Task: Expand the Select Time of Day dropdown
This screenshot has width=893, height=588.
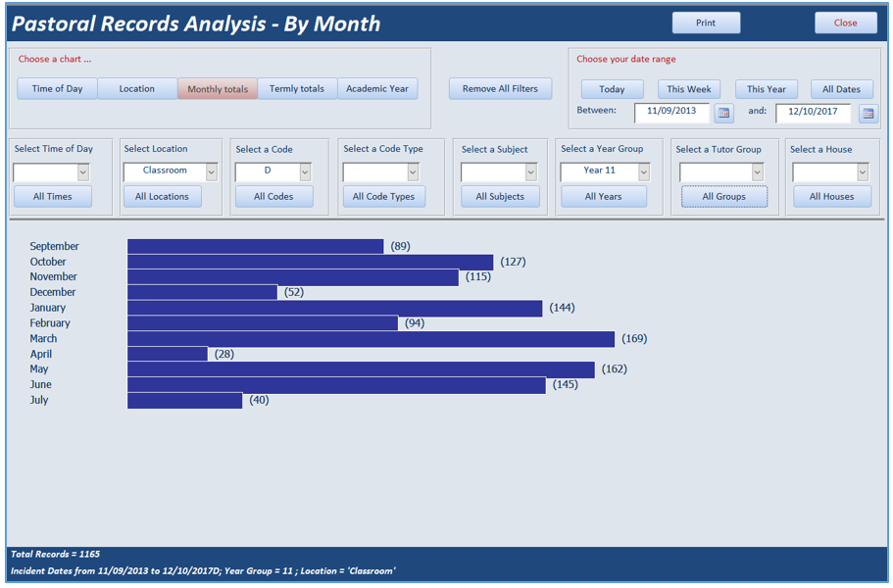Action: [x=83, y=171]
